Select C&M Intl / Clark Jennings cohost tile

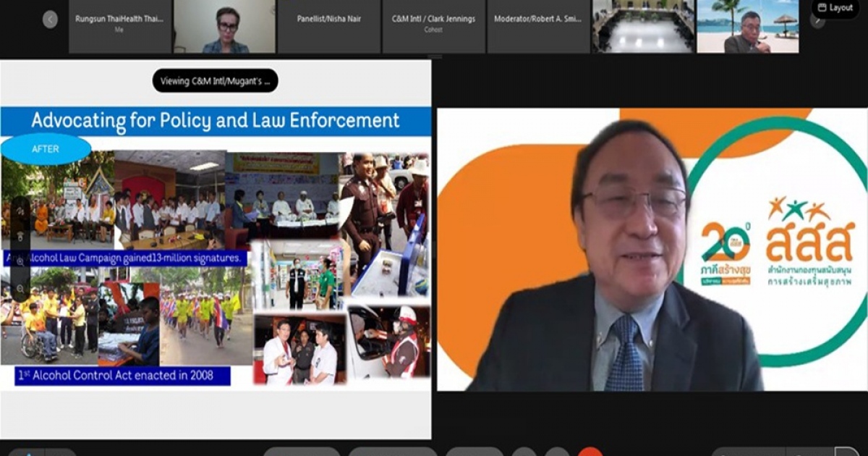(x=434, y=26)
